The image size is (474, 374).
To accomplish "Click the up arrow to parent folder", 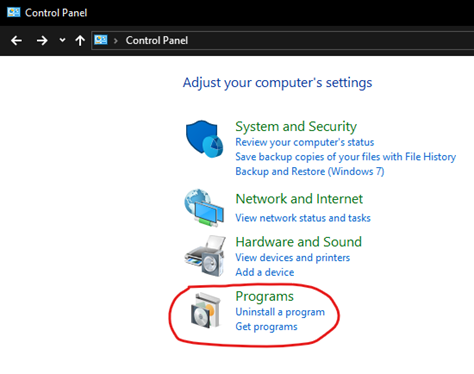I will [x=80, y=41].
